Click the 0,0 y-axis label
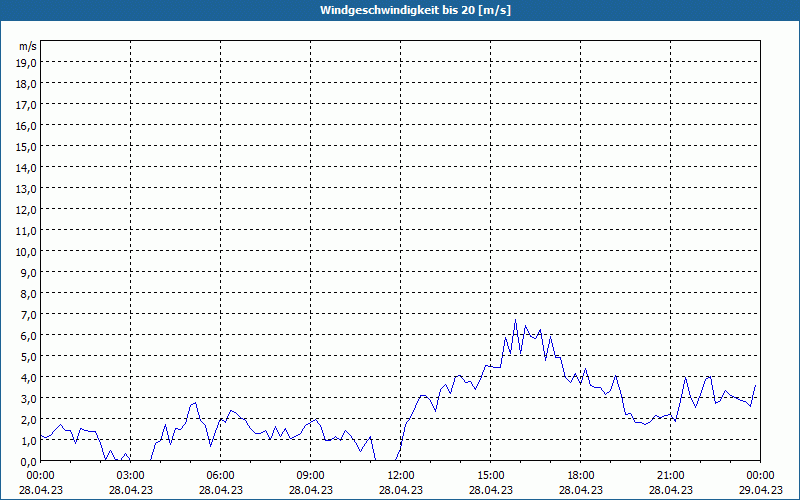Screen dimensions: 800x500 27,461
